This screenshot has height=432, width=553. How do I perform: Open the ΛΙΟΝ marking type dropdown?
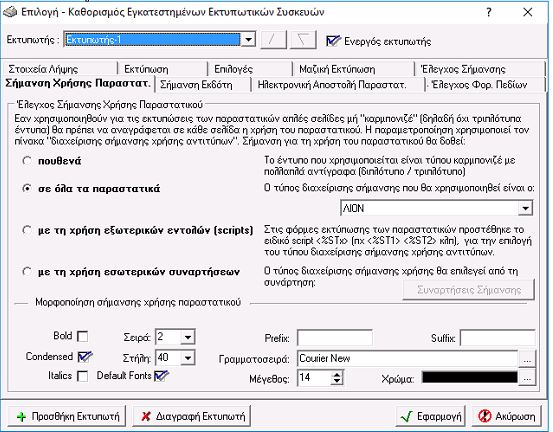(x=525, y=208)
